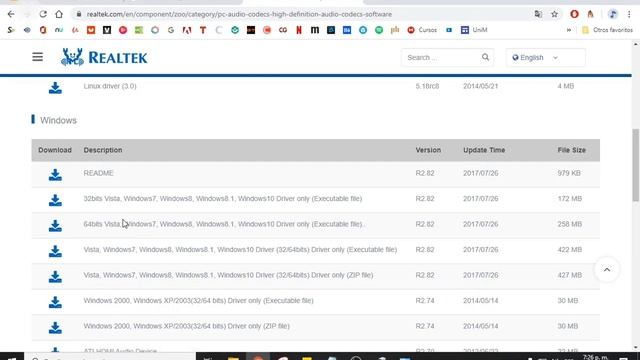Open the Google bookmark
The image size is (640, 360).
pos(171,30)
